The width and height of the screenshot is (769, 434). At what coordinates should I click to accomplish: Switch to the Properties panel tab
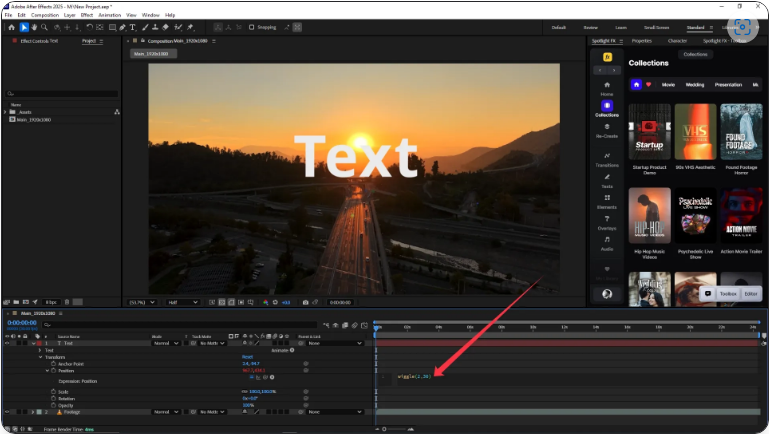pyautogui.click(x=641, y=41)
